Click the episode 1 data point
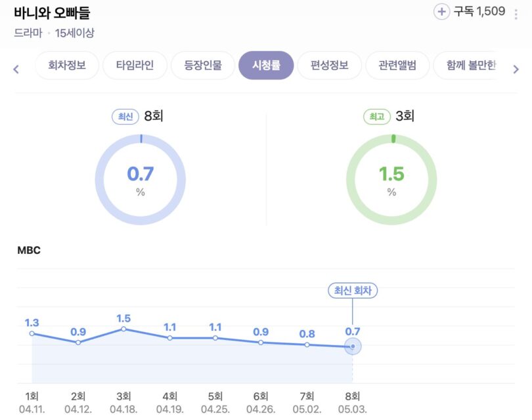 click(32, 333)
